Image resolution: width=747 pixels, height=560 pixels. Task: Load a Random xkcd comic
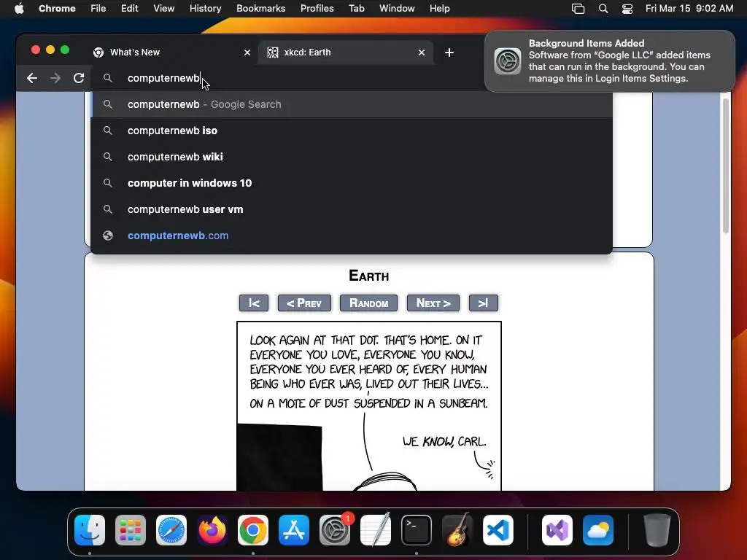(368, 303)
